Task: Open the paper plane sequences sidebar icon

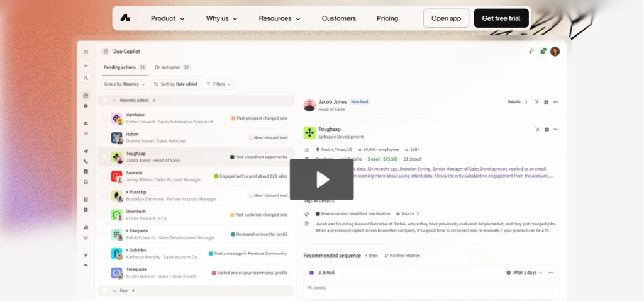Action: coord(86,151)
